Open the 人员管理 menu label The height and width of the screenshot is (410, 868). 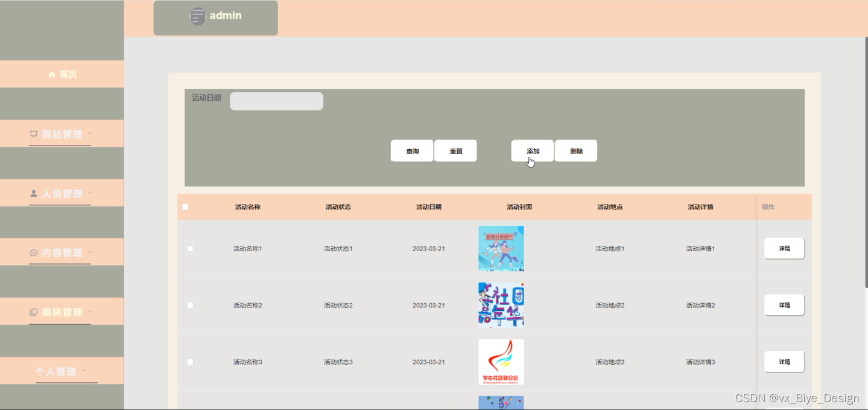(x=62, y=194)
